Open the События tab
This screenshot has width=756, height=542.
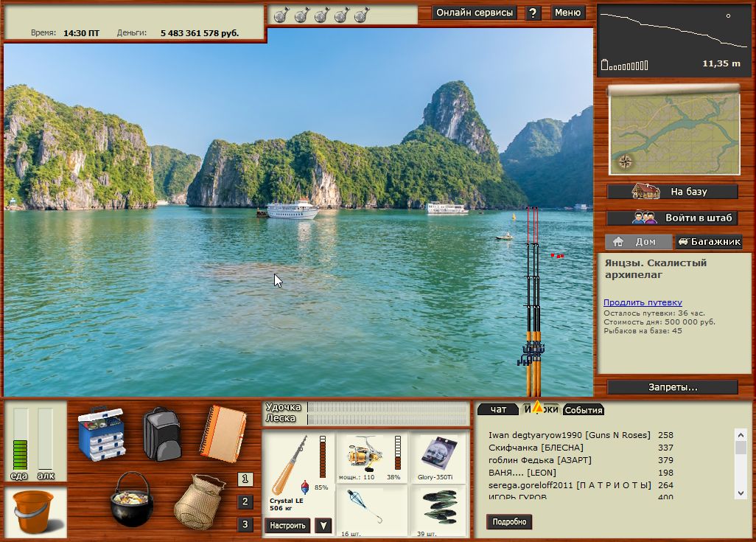584,410
